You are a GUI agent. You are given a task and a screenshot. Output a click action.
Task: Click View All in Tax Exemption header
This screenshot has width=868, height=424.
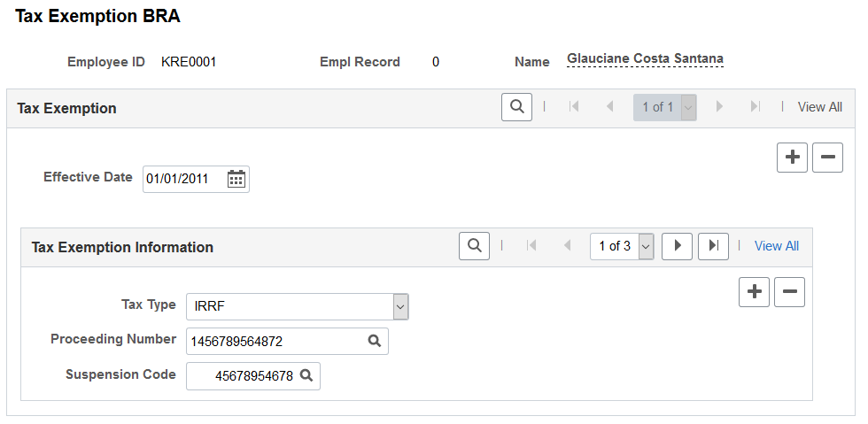click(x=820, y=107)
